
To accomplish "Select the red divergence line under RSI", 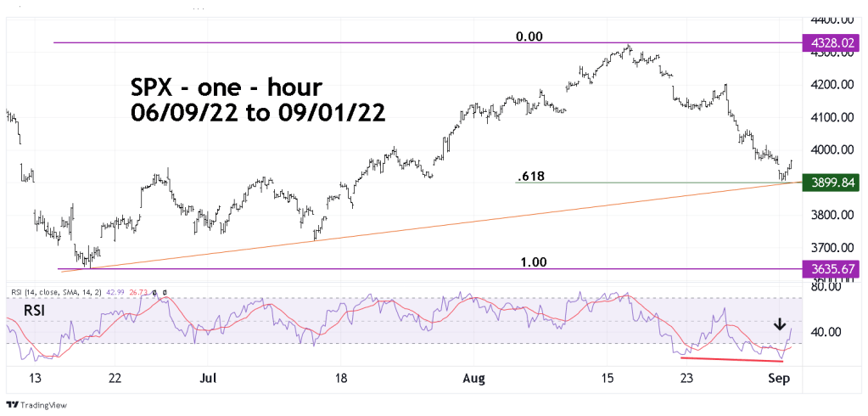I will [x=731, y=360].
